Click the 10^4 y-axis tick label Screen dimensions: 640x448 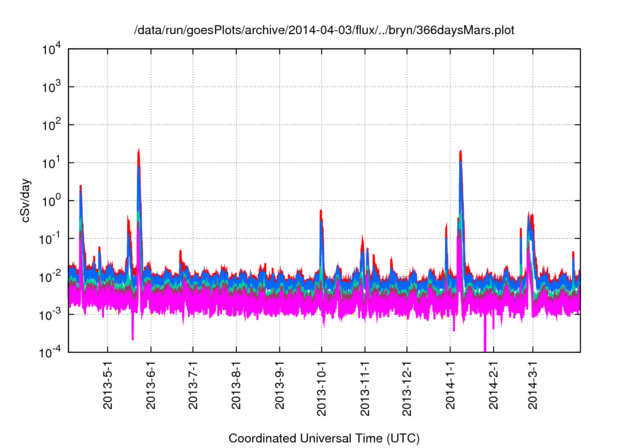click(x=54, y=49)
